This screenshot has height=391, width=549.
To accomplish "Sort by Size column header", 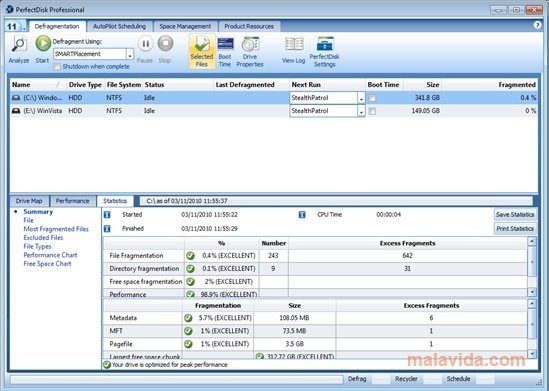I will [423, 85].
